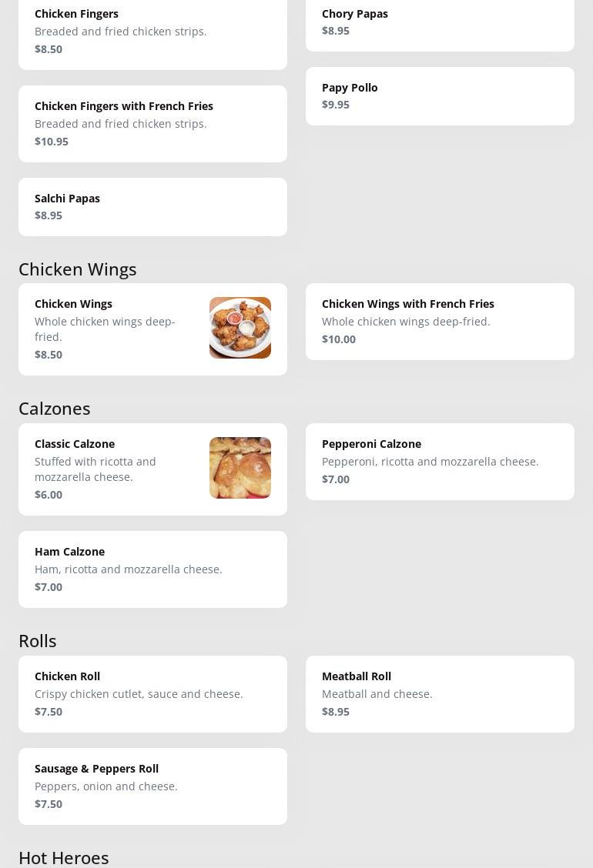Select the Ham Calzone card
Viewport: 593px width, 868px height.
[x=152, y=569]
